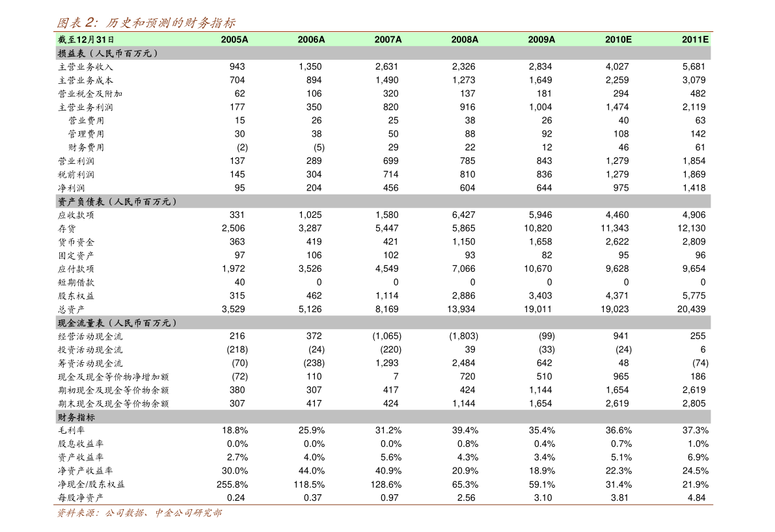Click the 2008A 筹资活动现金流 value 2,484

click(x=463, y=363)
